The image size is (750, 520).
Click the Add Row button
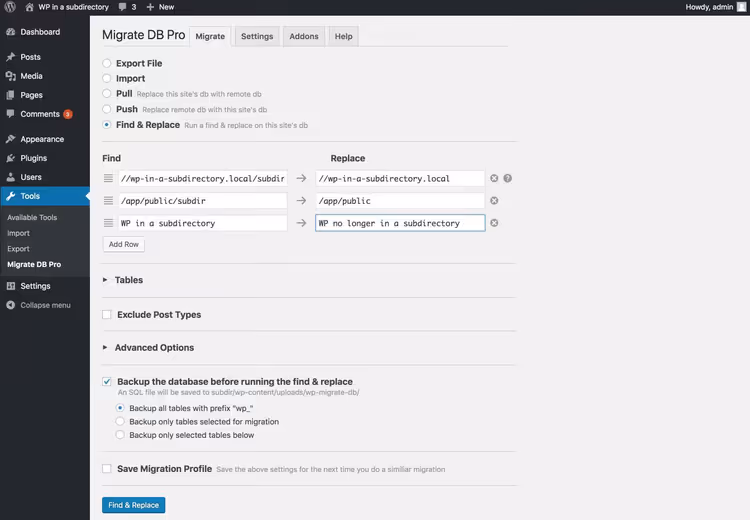click(x=123, y=244)
